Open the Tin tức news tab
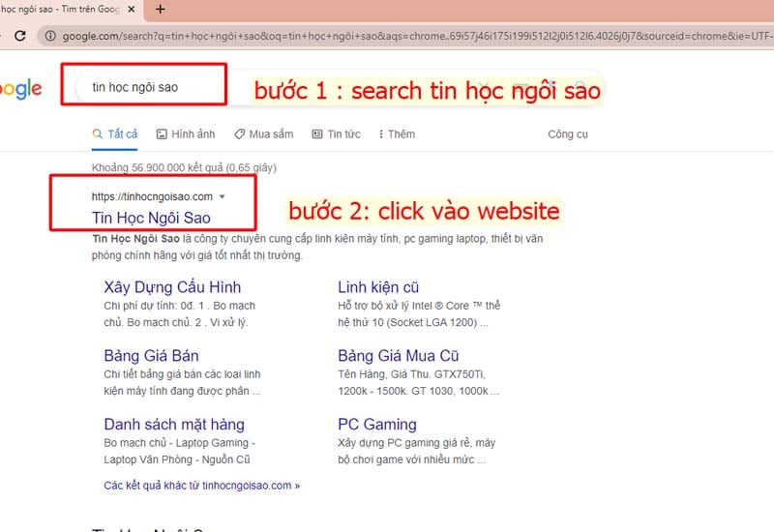 coord(336,134)
